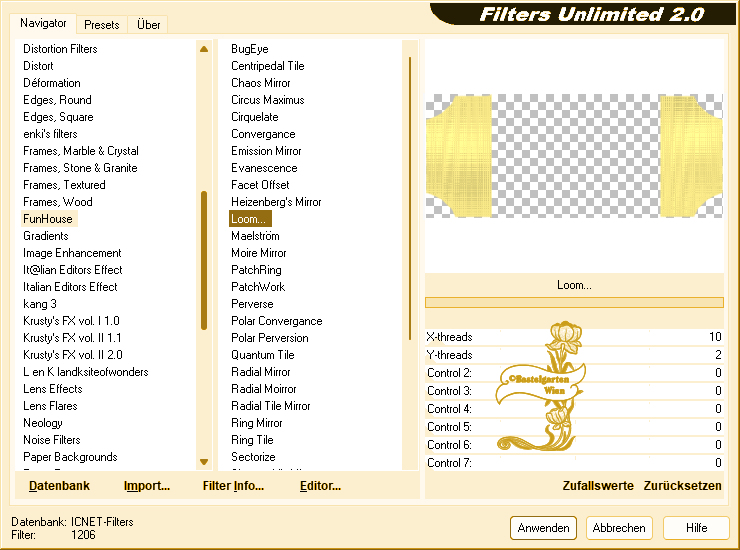Choose the Ring Tile filter

point(252,440)
